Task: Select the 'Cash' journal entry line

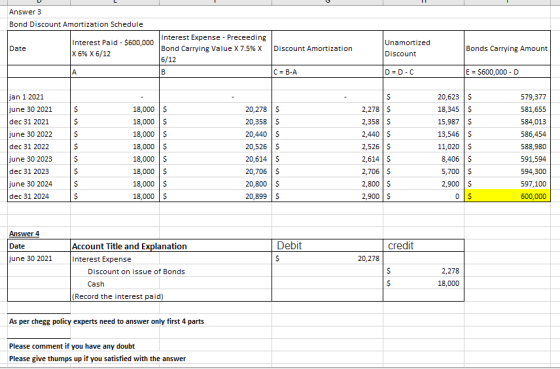Action: click(96, 284)
